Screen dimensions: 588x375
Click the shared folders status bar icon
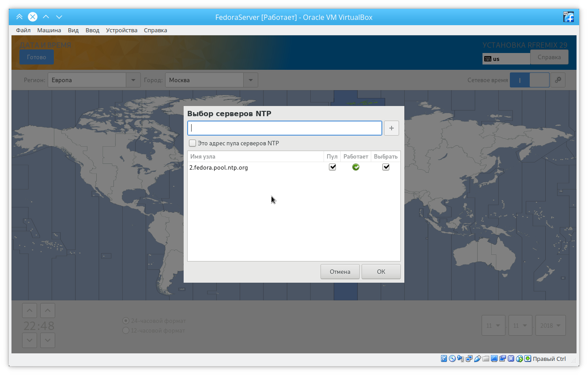(x=486, y=359)
